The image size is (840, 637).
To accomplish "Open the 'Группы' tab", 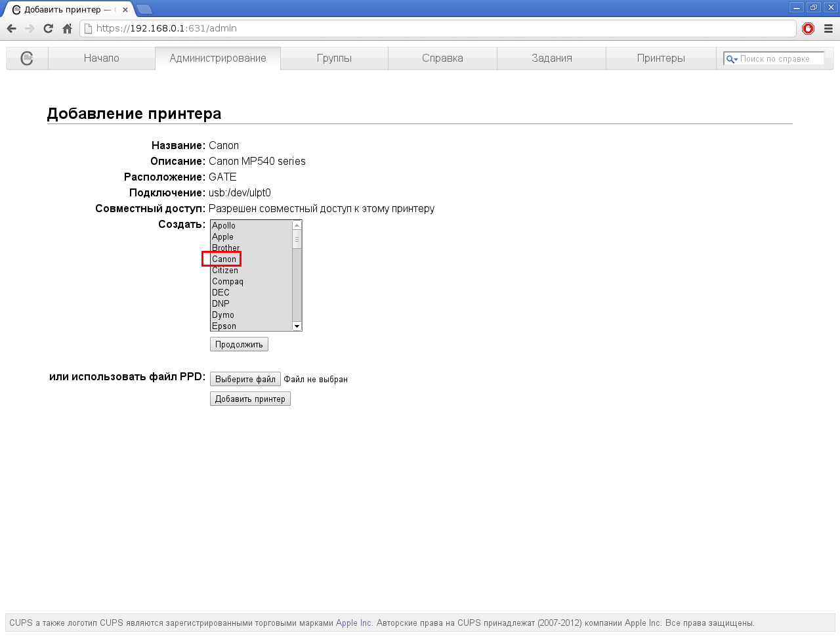I will pos(334,58).
